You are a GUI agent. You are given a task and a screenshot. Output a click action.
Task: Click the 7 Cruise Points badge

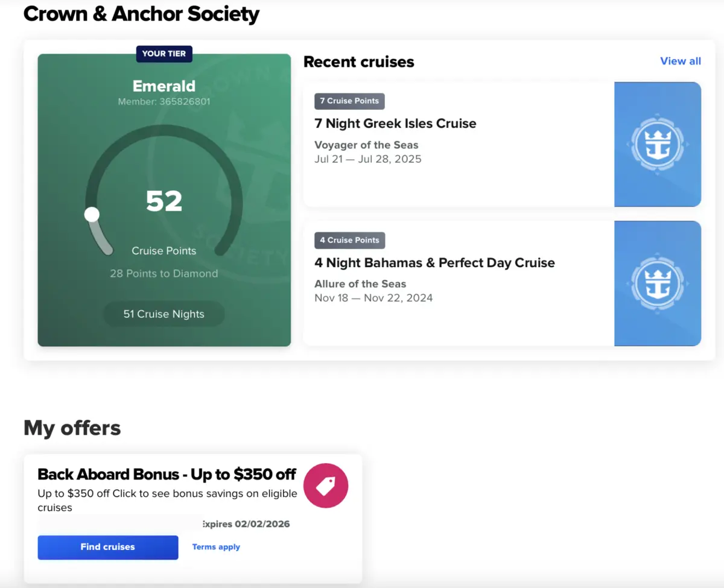pos(349,101)
